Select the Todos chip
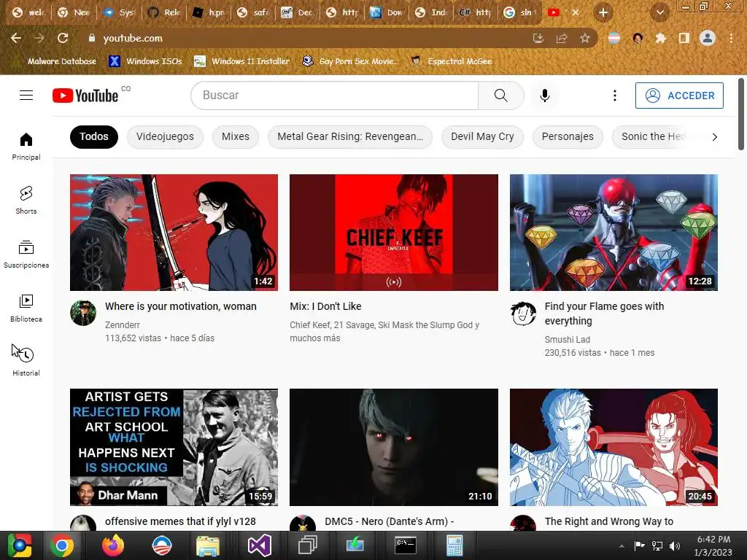The width and height of the screenshot is (747, 560). click(94, 136)
